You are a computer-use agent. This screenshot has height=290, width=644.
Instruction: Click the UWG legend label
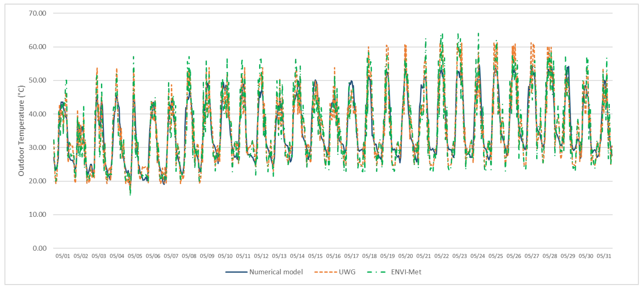347,272
